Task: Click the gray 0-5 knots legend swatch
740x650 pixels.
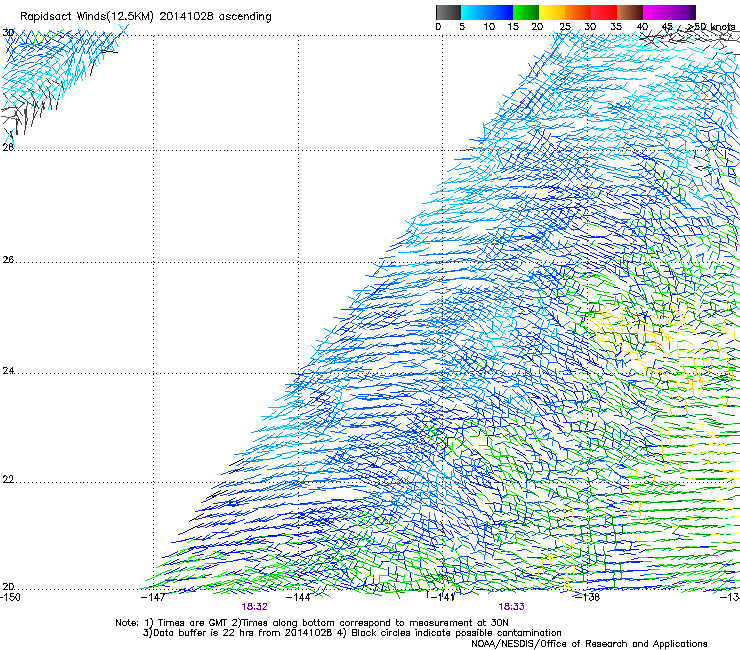Action: [x=448, y=12]
